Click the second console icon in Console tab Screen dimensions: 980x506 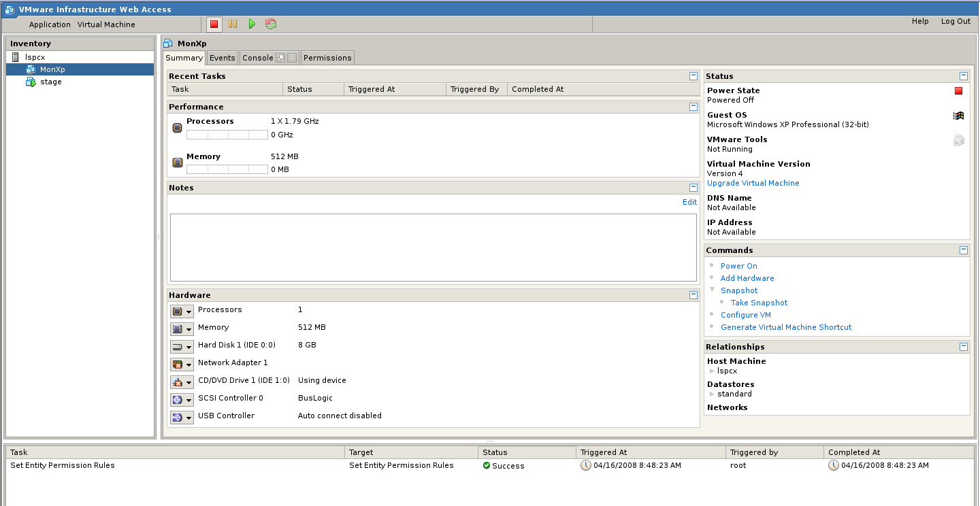coord(291,58)
